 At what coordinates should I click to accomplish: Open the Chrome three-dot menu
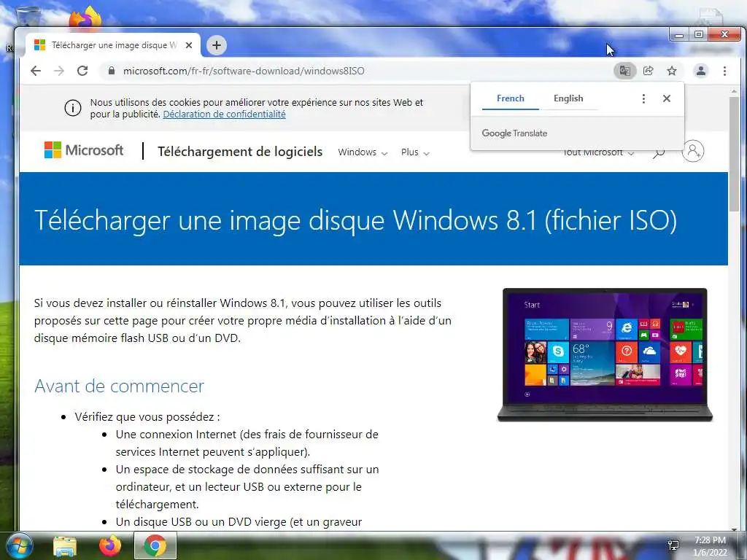click(x=724, y=71)
